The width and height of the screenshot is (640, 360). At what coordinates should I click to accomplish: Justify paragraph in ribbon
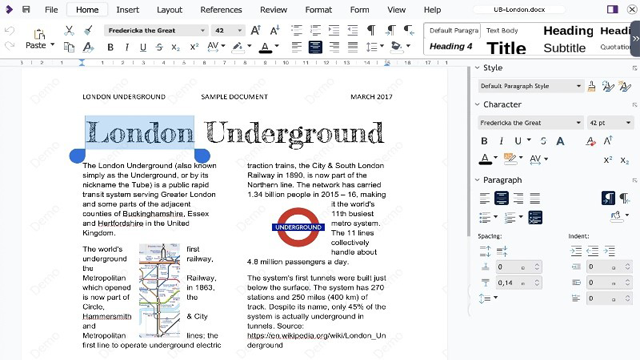point(353,47)
